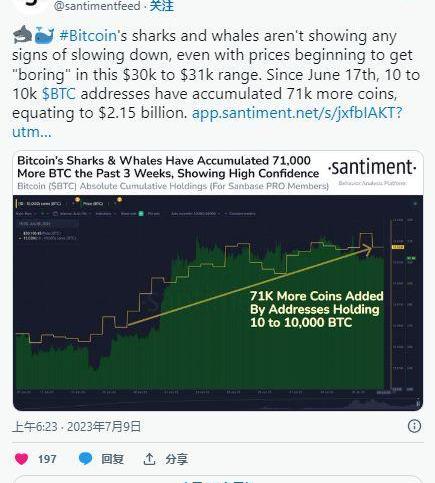Click the share upload arrow icon
This screenshot has width=435, height=483.
pos(149,459)
